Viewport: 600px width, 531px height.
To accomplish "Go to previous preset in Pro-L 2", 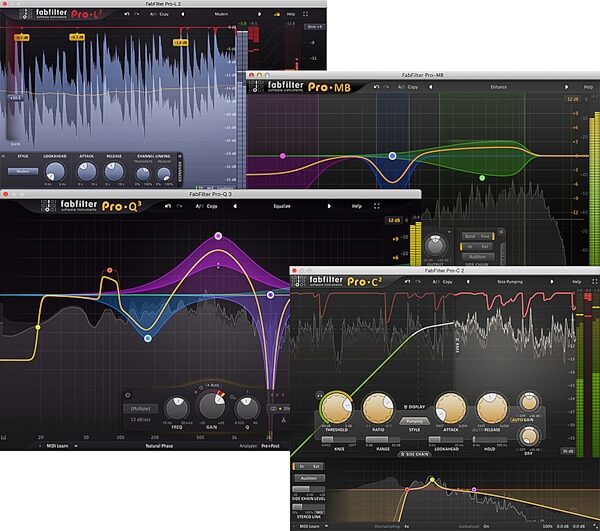I will coord(182,14).
